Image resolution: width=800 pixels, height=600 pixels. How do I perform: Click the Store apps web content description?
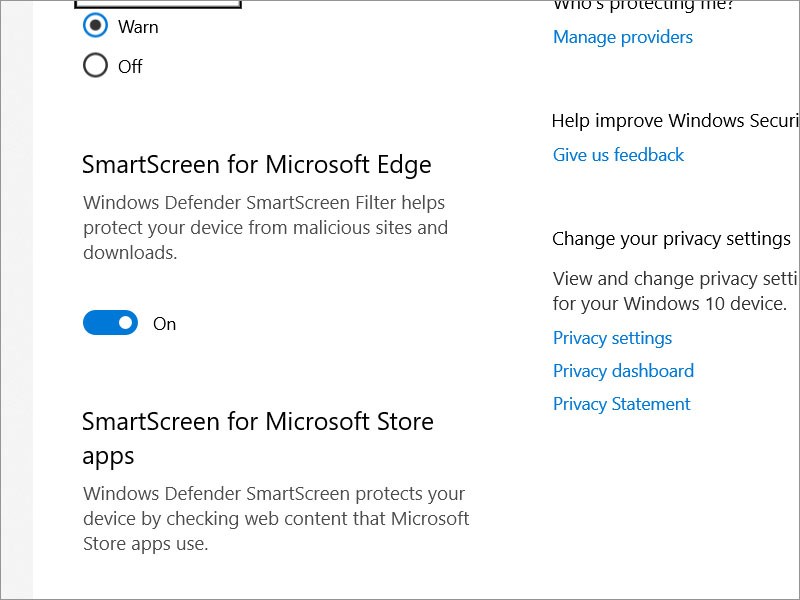point(276,519)
